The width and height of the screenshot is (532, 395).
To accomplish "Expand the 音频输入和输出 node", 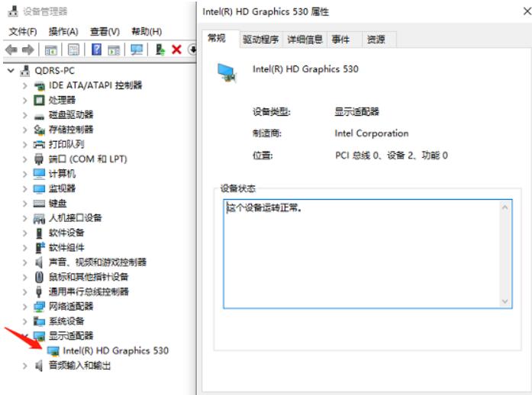I will [24, 365].
